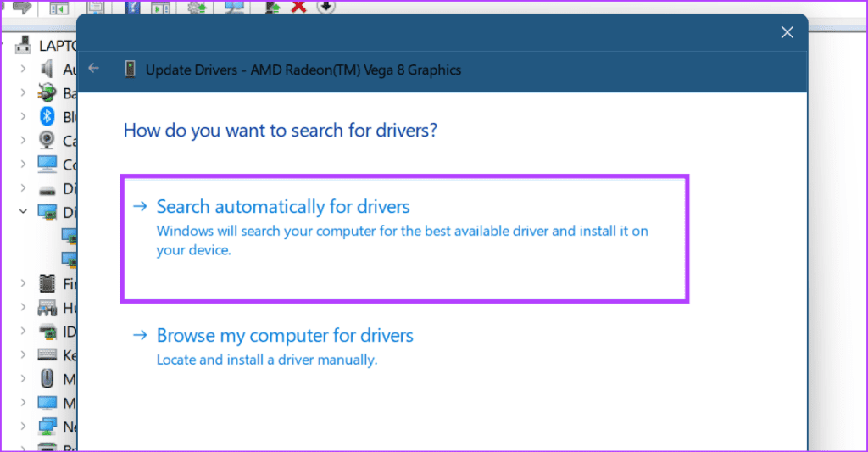Select the LAPTOP computer root node icon
Image resolution: width=868 pixels, height=452 pixels.
coord(23,45)
